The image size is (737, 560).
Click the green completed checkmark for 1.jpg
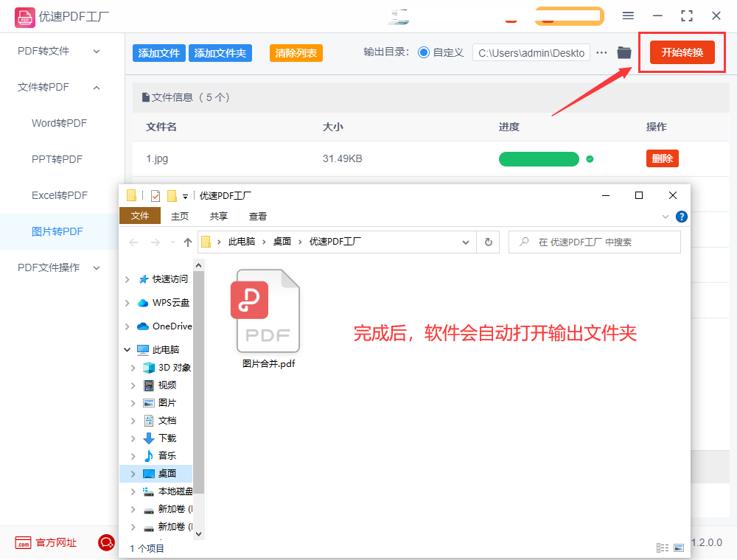(x=590, y=159)
